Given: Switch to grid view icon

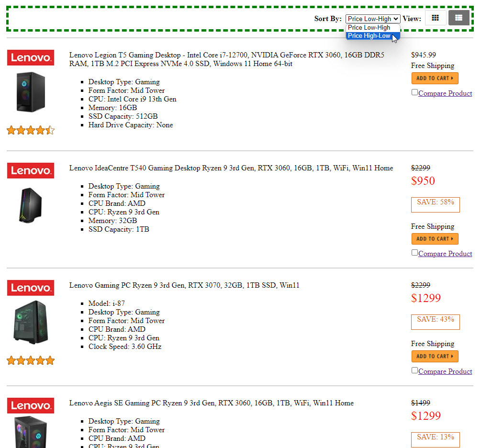Looking at the screenshot, I should tap(435, 18).
